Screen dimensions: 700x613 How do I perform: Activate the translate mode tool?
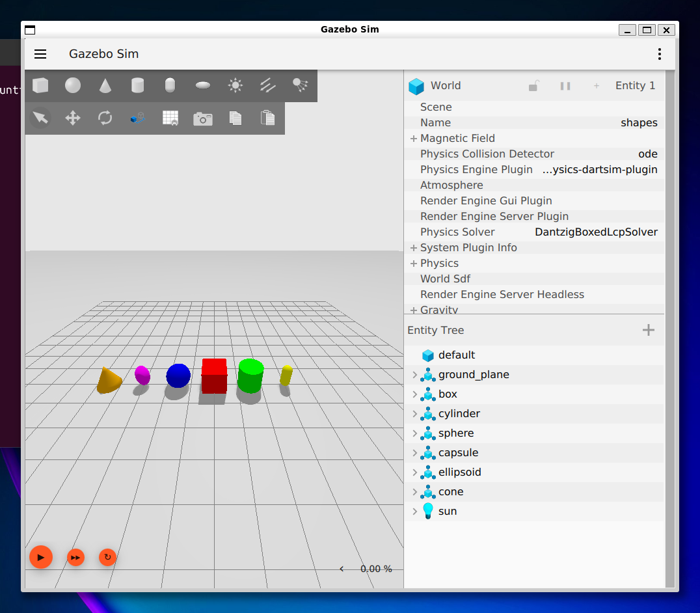[x=73, y=118]
